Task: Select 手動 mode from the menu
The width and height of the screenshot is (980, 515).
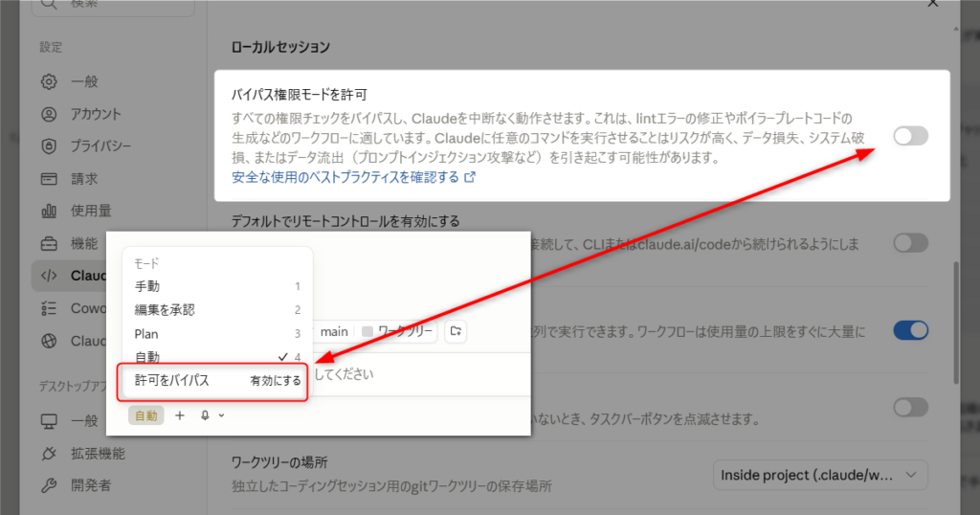Action: pos(217,286)
